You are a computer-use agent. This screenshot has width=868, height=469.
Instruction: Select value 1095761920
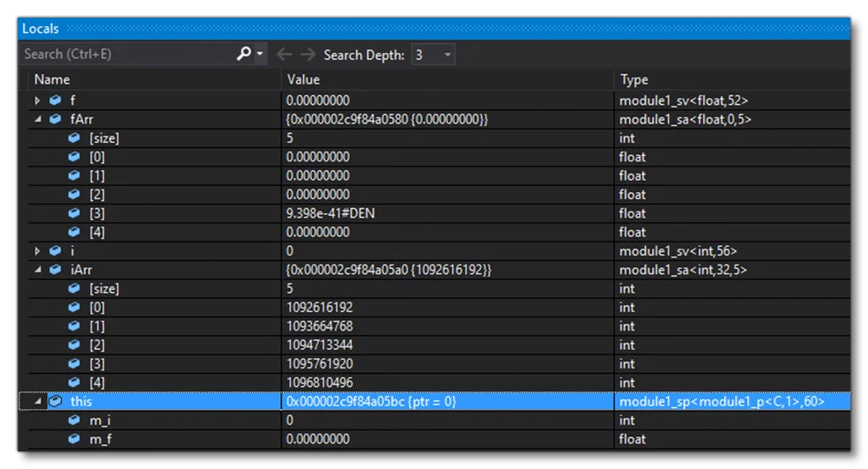[x=319, y=364]
